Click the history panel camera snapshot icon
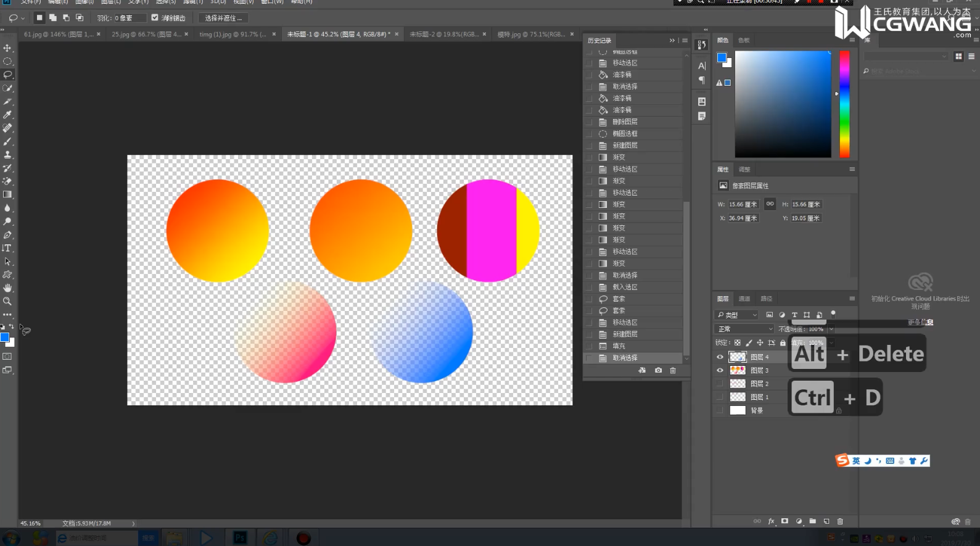Viewport: 980px width, 546px height. (x=658, y=370)
